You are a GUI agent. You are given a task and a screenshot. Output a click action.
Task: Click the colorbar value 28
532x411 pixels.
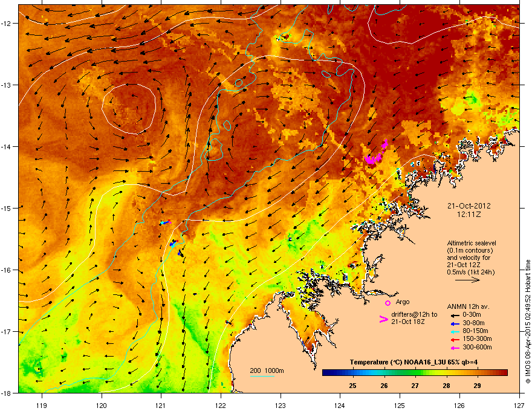(446, 386)
